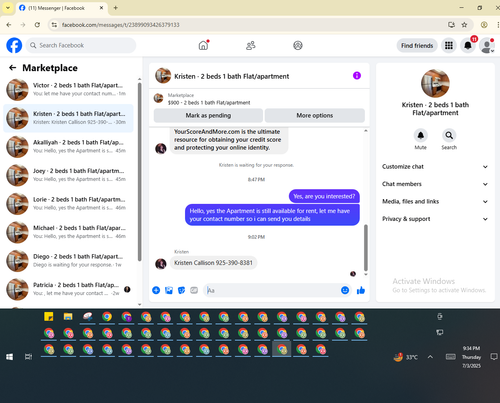Search in conversation using the magnifier icon
Image resolution: width=500 pixels, height=403 pixels.
[449, 135]
